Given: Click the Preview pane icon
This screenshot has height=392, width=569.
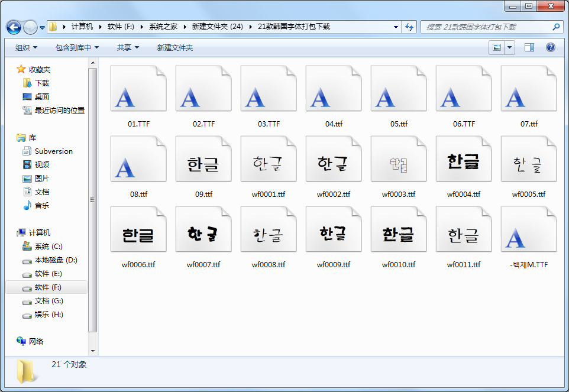Looking at the screenshot, I should [x=528, y=47].
